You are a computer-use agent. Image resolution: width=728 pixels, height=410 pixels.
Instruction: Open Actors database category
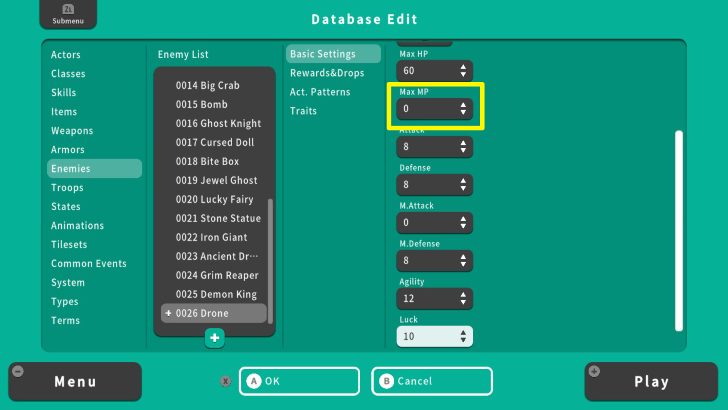pyautogui.click(x=66, y=55)
